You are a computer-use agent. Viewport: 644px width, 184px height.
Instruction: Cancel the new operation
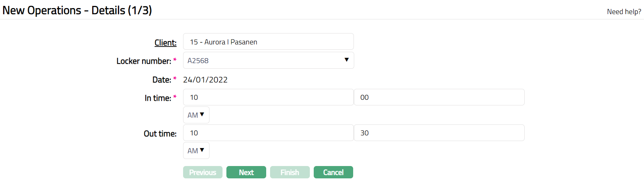tap(333, 172)
